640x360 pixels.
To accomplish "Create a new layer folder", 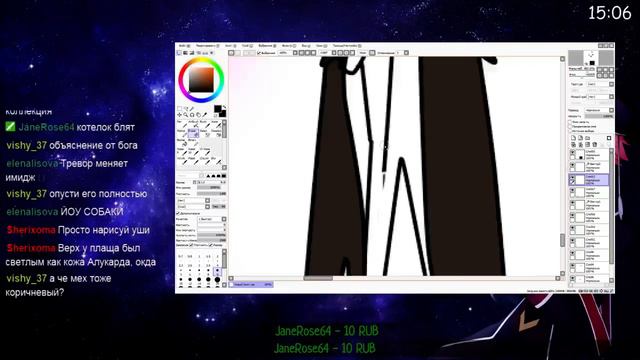I will [587, 138].
